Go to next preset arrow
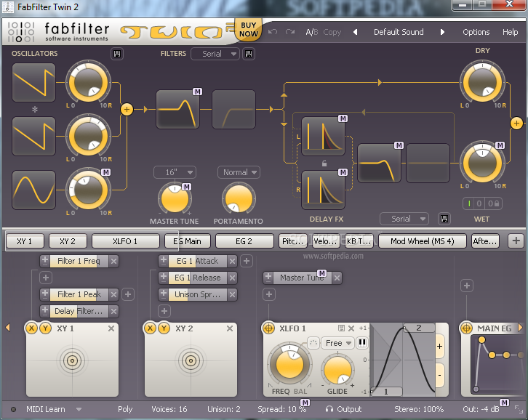528x420 pixels. [x=442, y=32]
